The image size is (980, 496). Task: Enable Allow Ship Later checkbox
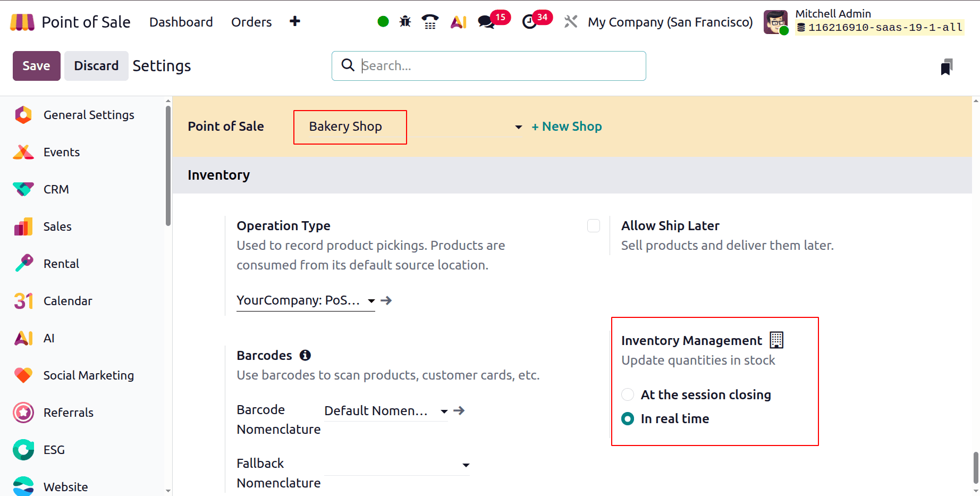(x=594, y=226)
